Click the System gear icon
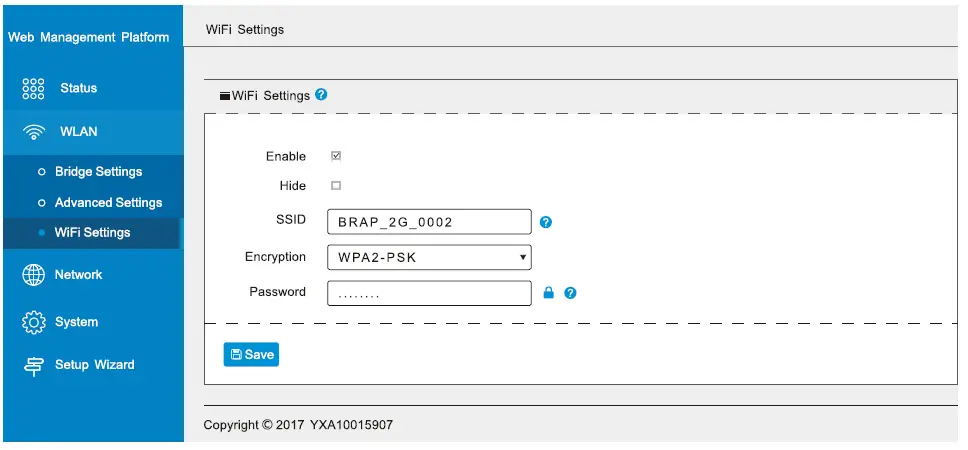The image size is (968, 450). pyautogui.click(x=34, y=322)
